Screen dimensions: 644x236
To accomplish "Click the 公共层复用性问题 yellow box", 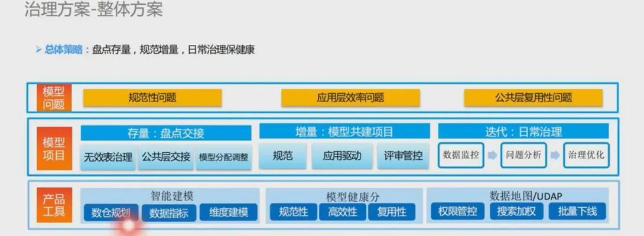I will [533, 98].
